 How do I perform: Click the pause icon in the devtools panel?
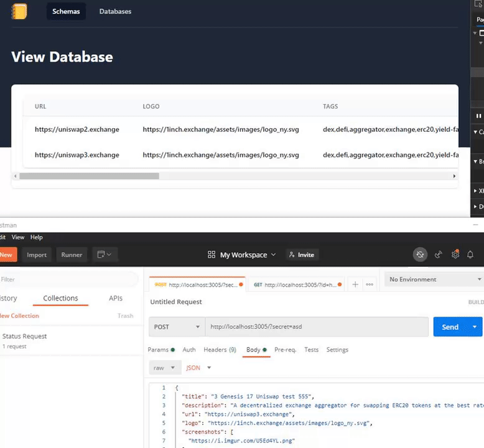478,116
